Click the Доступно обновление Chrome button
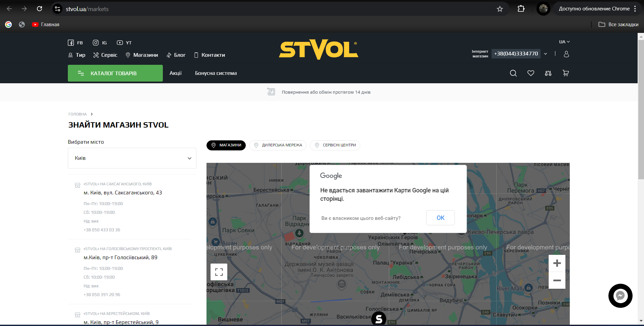 (594, 9)
